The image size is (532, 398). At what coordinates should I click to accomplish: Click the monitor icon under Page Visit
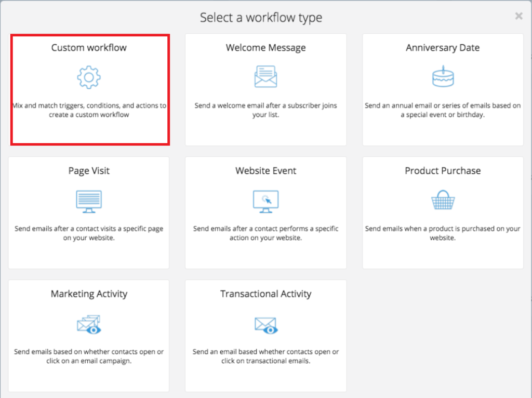pos(89,201)
